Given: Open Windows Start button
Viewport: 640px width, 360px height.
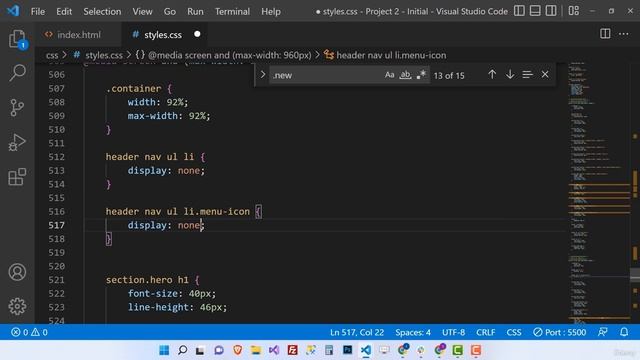Looking at the screenshot, I should point(164,350).
